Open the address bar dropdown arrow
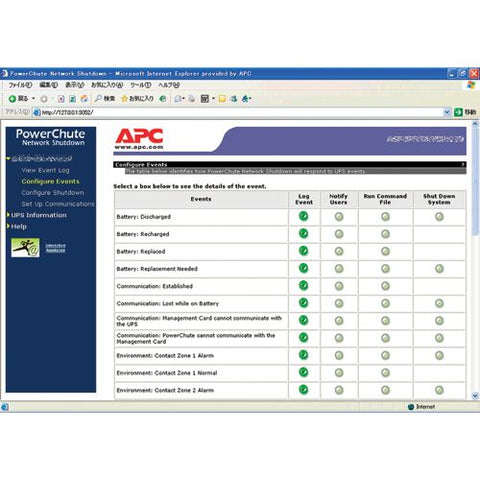Screen dimensions: 480x480 click(x=447, y=112)
